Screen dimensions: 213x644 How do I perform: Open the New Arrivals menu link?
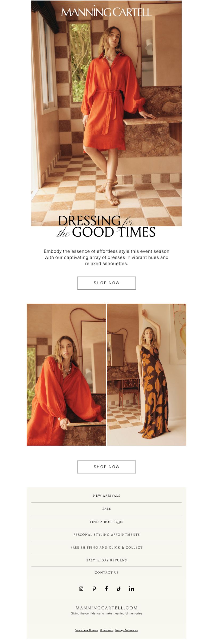pos(106,496)
